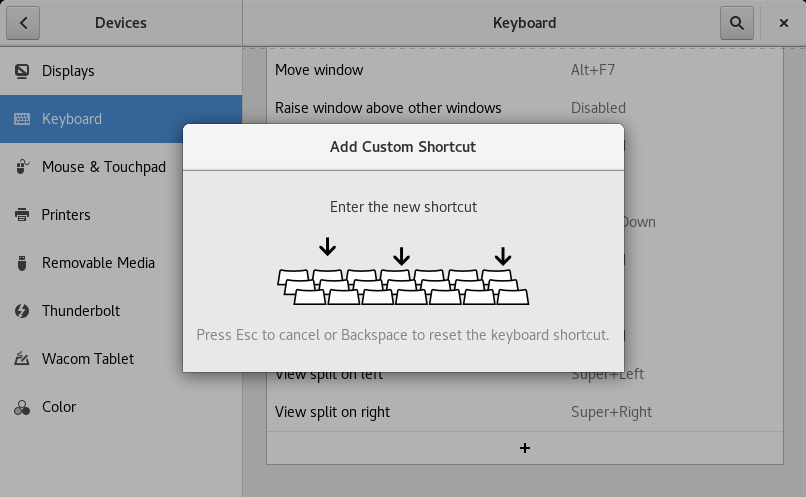Image resolution: width=806 pixels, height=497 pixels.
Task: Click the back arrow in the Devices header
Action: point(23,23)
